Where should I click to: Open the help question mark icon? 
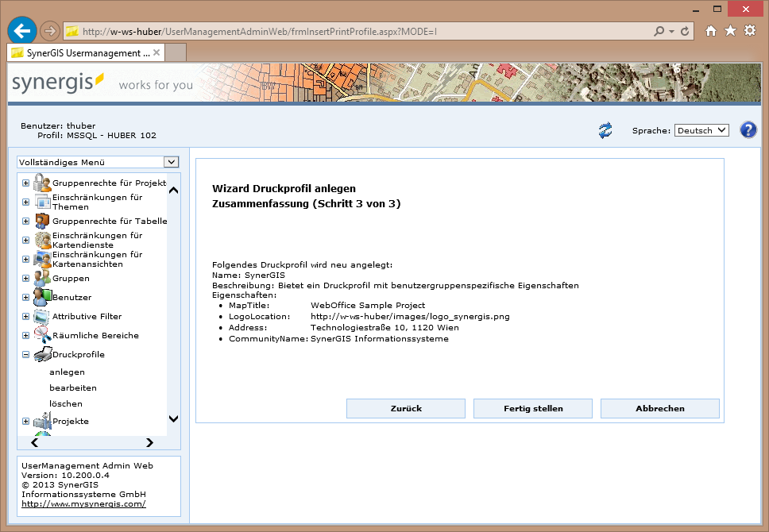[748, 130]
